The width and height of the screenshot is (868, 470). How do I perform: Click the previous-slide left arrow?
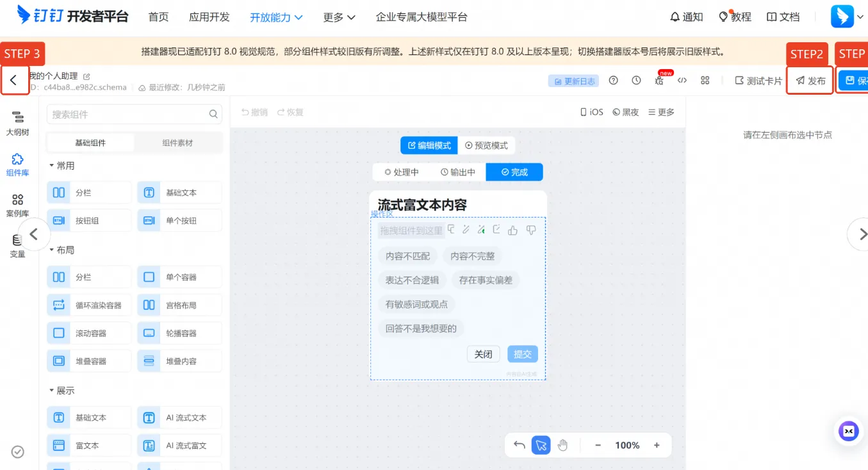[x=35, y=234]
